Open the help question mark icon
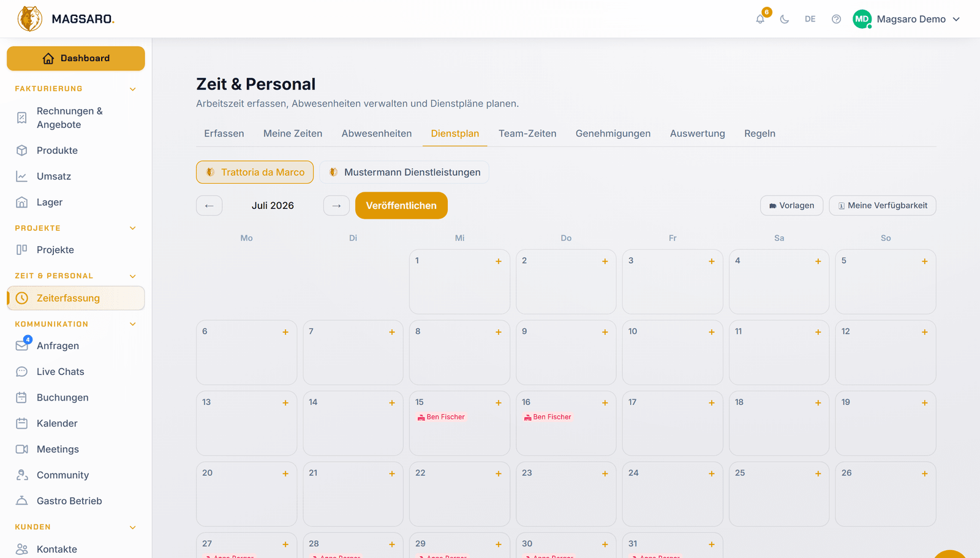This screenshot has width=980, height=558. [x=836, y=19]
